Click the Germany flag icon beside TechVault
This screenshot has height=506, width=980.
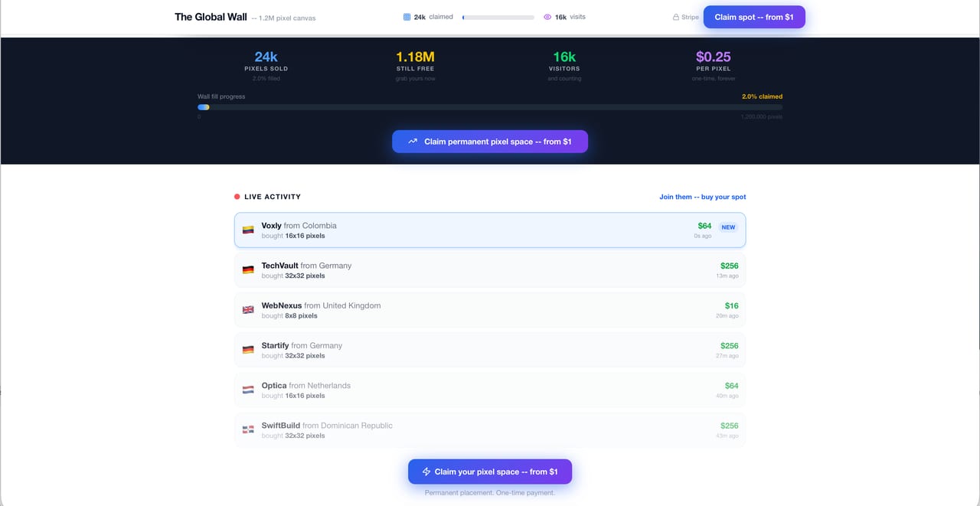coord(248,269)
